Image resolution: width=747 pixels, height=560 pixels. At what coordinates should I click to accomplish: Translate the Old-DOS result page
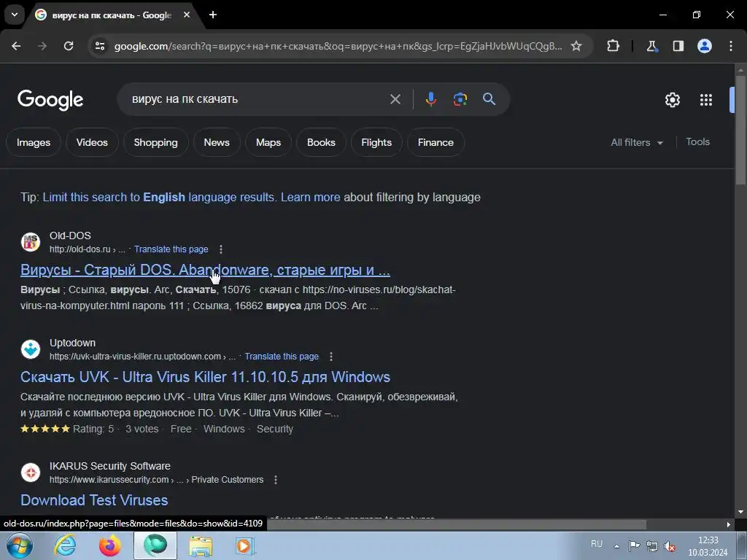pyautogui.click(x=171, y=249)
